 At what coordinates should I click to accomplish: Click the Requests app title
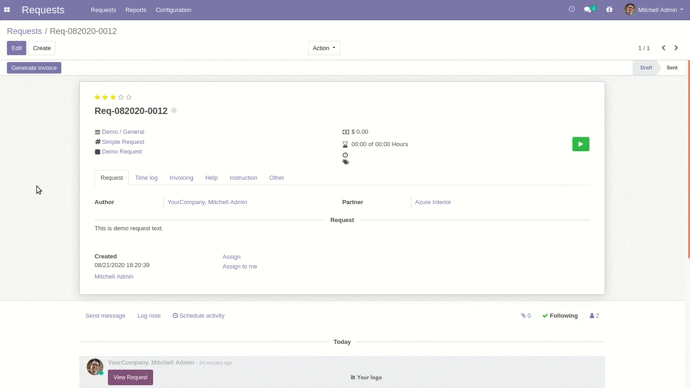coord(43,10)
